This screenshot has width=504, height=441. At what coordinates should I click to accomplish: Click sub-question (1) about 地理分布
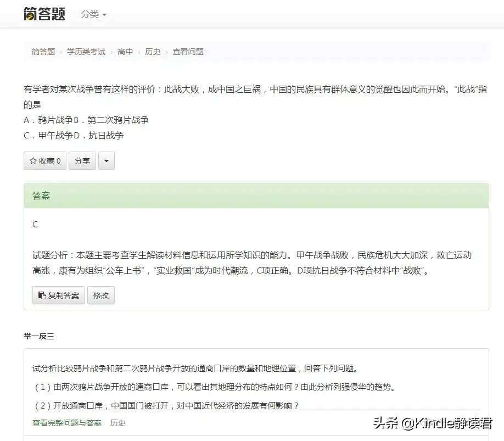point(215,387)
